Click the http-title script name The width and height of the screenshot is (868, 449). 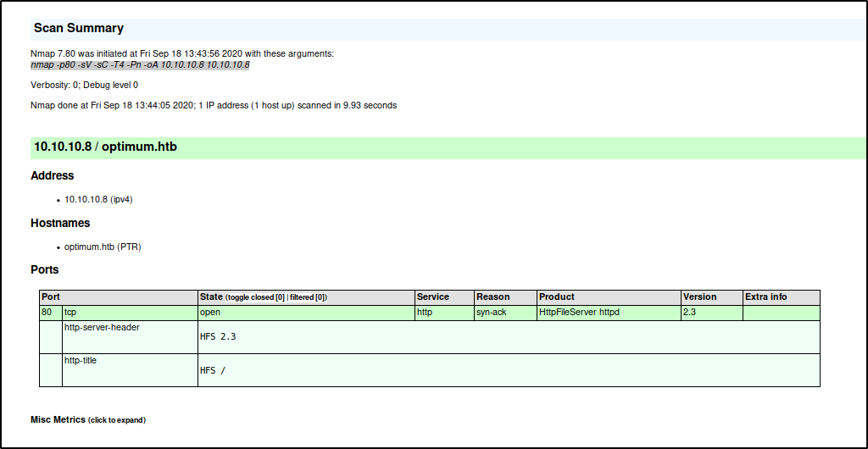[x=81, y=361]
